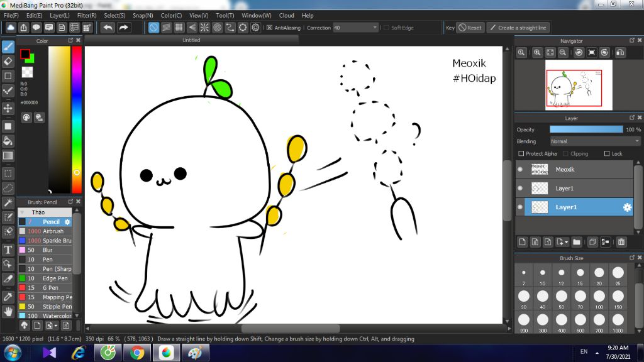
Task: Open the Blending mode dropdown
Action: 595,141
